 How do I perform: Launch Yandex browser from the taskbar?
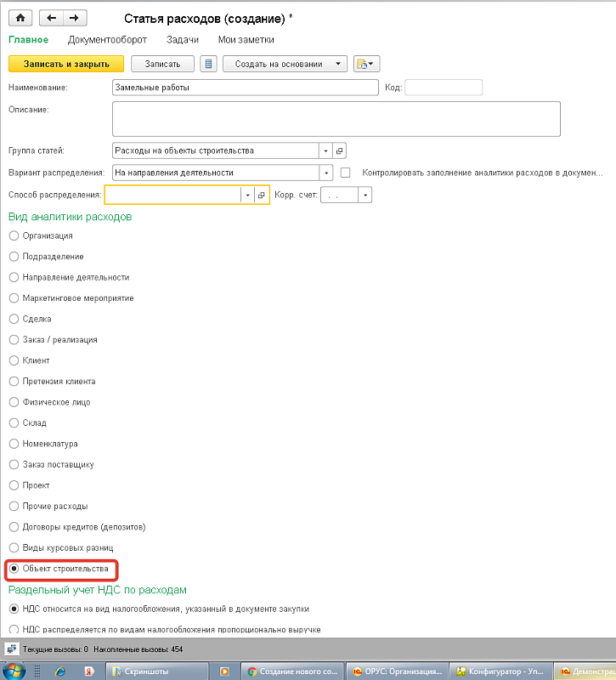(x=89, y=671)
